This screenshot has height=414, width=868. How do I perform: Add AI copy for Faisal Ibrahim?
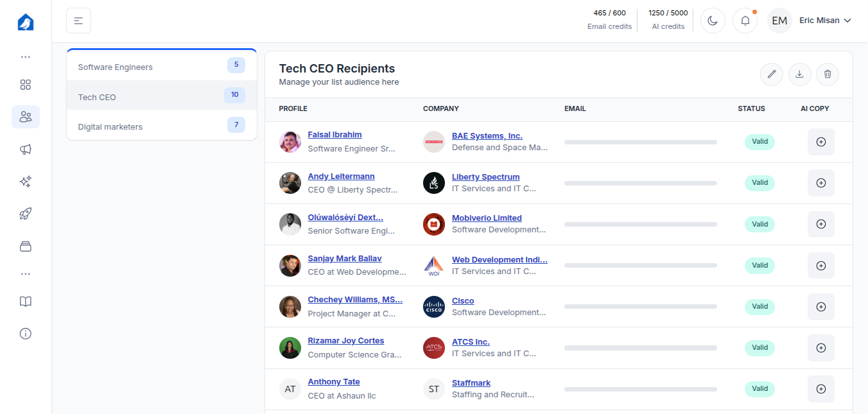pos(820,142)
